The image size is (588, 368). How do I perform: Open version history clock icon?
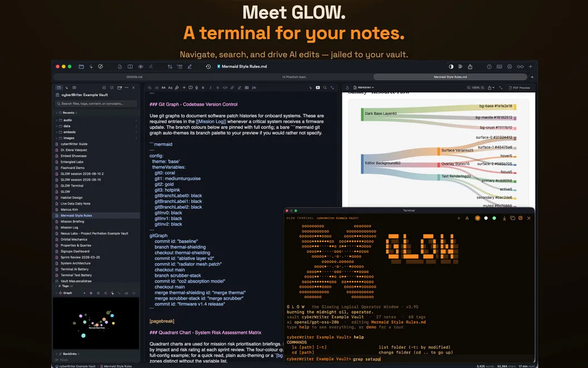tap(208, 66)
